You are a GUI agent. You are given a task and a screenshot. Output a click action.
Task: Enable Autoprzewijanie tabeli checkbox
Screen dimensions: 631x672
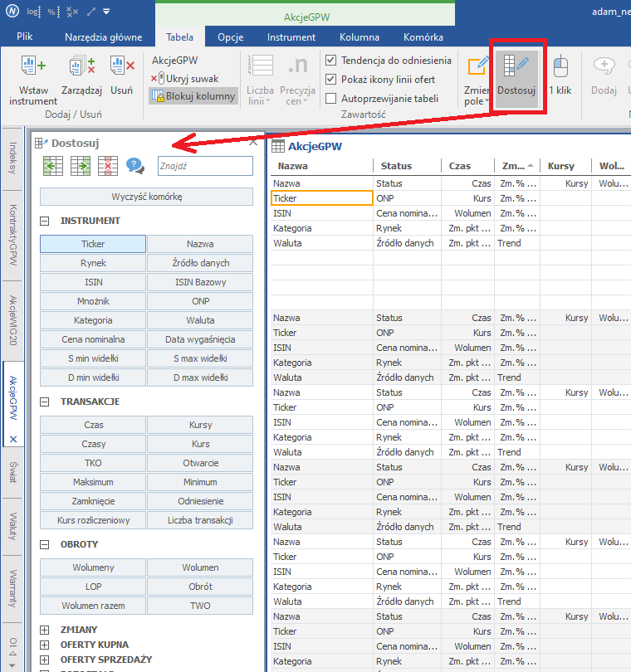click(x=330, y=99)
